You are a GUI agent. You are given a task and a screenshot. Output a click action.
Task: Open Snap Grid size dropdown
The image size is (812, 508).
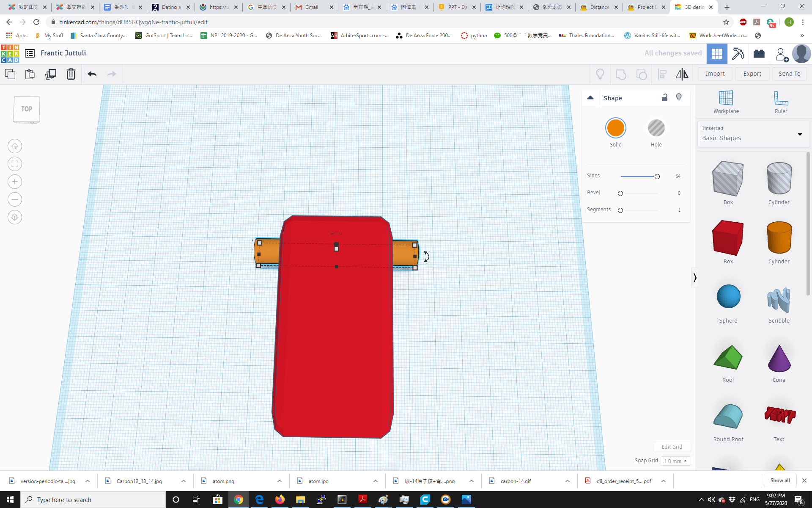click(675, 461)
